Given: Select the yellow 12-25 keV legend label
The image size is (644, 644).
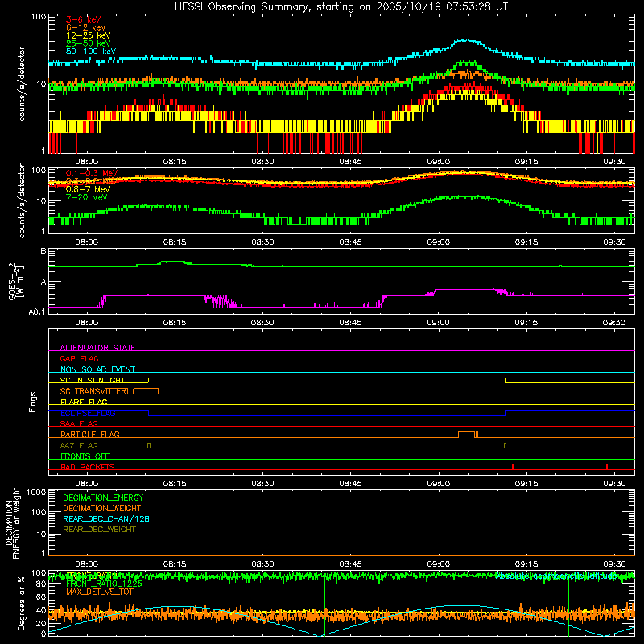Looking at the screenshot, I should [88, 35].
